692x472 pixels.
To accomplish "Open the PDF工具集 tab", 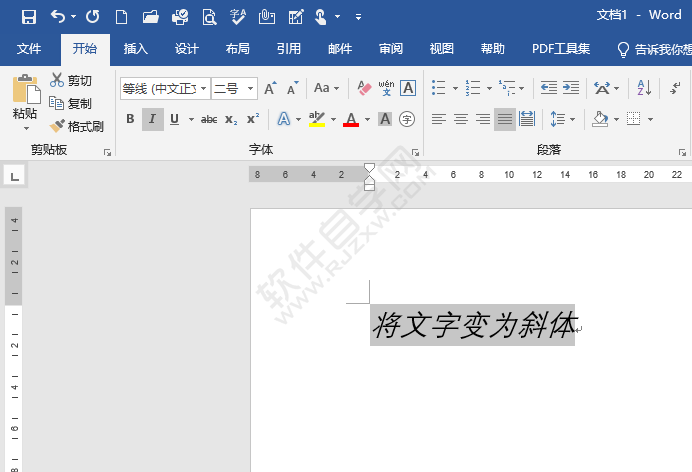I will [x=561, y=49].
